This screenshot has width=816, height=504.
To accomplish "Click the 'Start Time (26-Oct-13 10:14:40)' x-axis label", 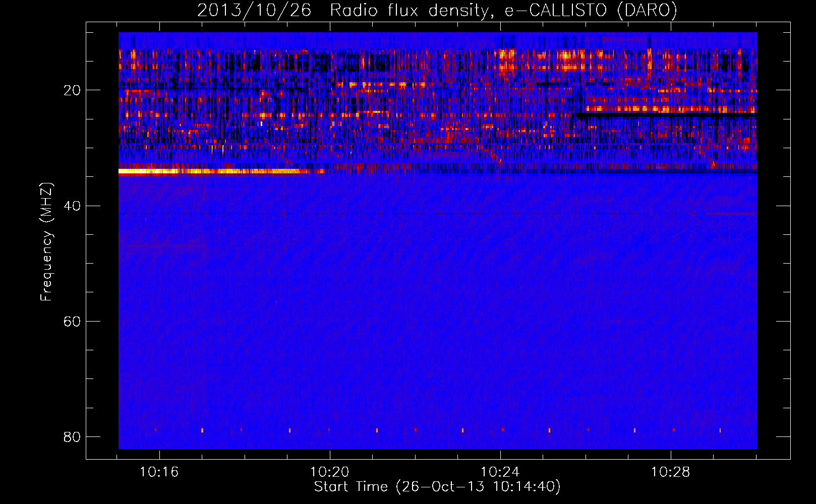I will point(437,487).
